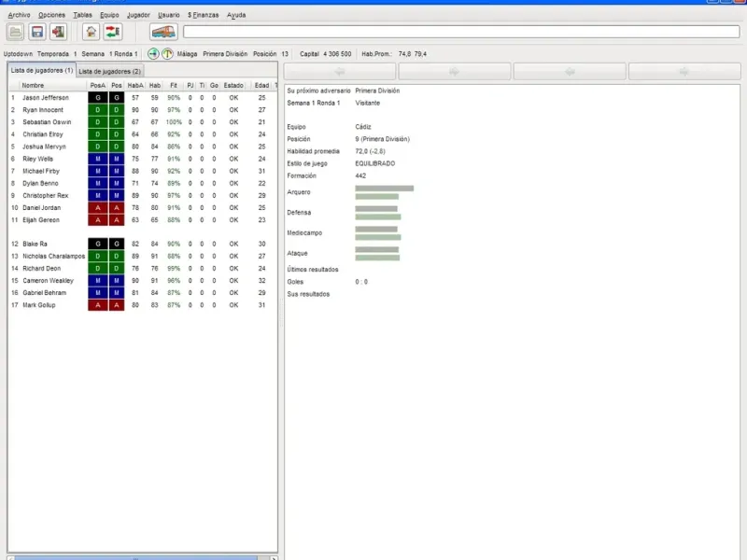Click the Goles 0 : 0 value
This screenshot has height=560, width=747.
[x=361, y=282]
